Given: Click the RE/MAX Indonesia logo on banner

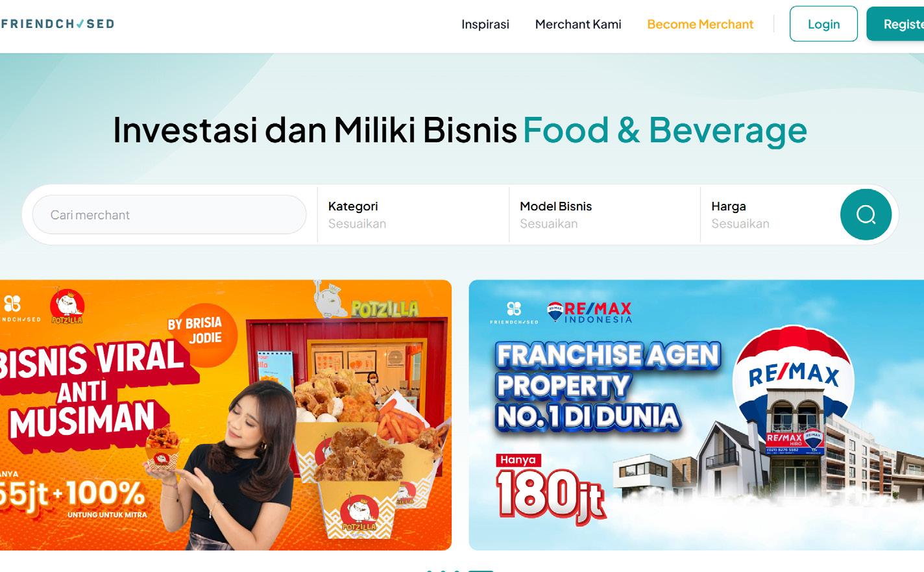Looking at the screenshot, I should pos(589,312).
